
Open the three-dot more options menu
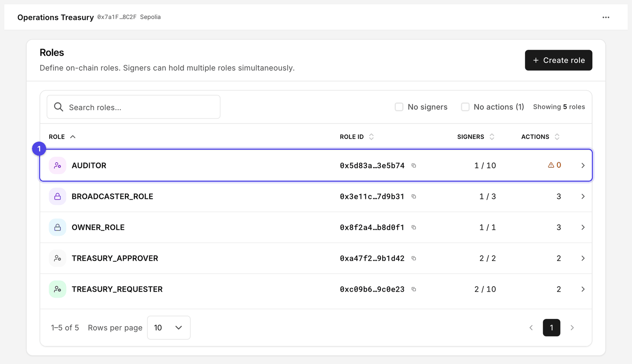pos(606,17)
